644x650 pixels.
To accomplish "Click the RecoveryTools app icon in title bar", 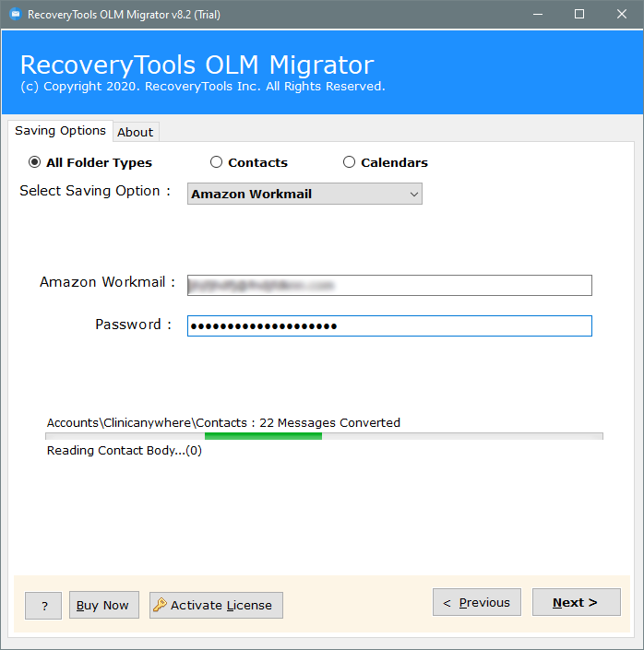I will [x=16, y=14].
